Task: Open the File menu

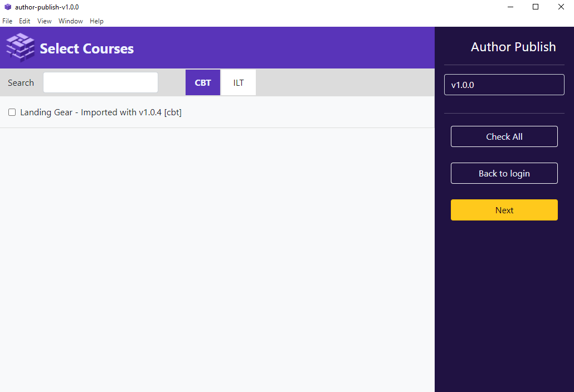Action: (7, 21)
